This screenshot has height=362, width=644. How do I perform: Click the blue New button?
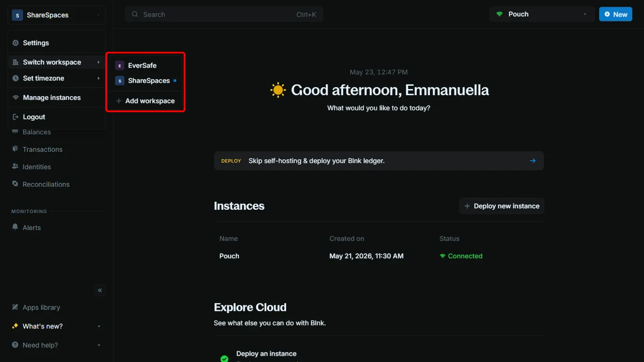pos(615,14)
